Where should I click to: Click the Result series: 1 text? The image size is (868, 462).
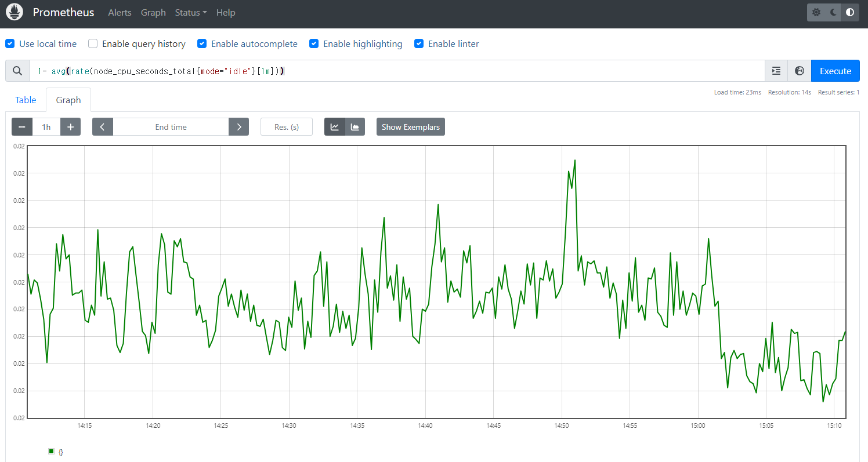click(838, 93)
